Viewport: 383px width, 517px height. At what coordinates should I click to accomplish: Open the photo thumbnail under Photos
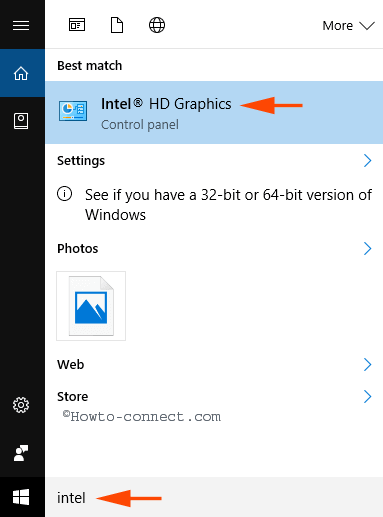(x=91, y=306)
